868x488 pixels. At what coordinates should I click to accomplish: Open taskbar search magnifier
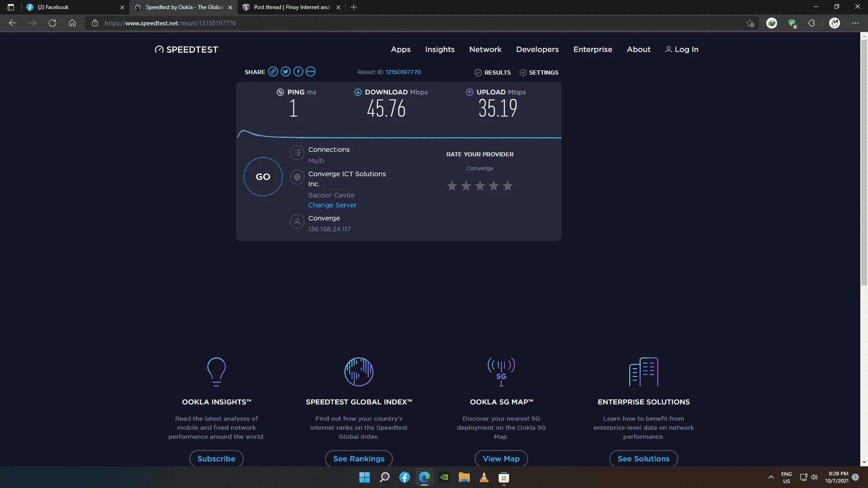click(385, 477)
